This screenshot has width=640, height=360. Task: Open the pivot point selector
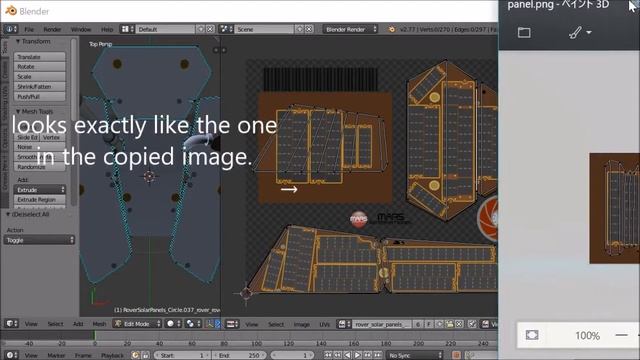(x=193, y=324)
